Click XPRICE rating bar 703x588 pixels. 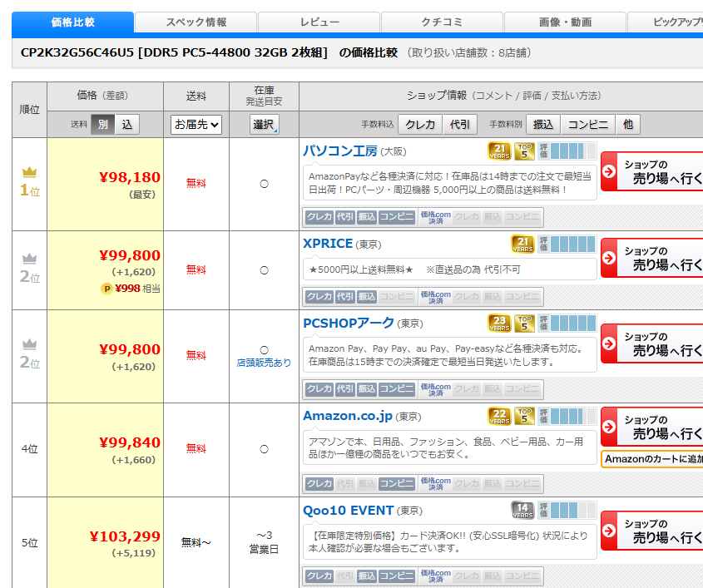[567, 245]
